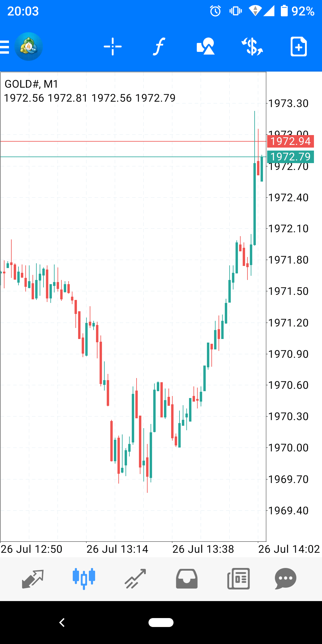
Task: Tap the red 1972.94 ask price label
Action: click(x=290, y=141)
